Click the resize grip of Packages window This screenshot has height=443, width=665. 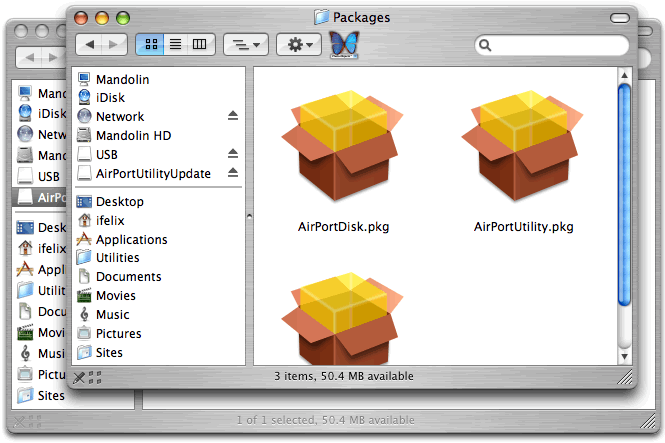625,377
